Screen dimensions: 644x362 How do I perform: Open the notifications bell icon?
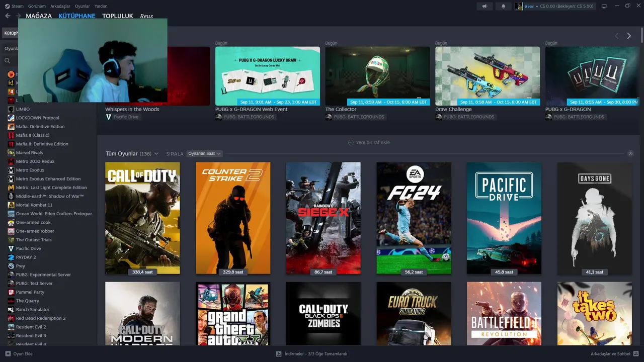tap(503, 7)
